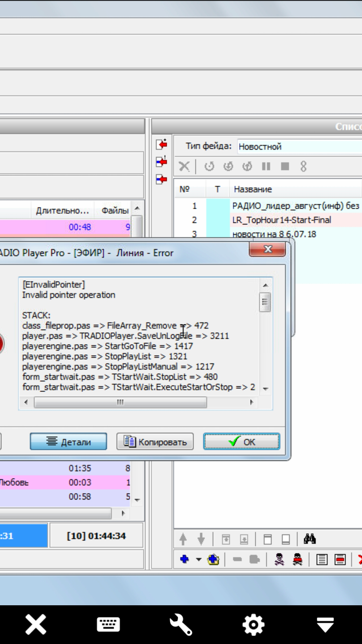Screen dimensions: 362x644
Task: Click the move up arrow icon
Action: coord(183,539)
